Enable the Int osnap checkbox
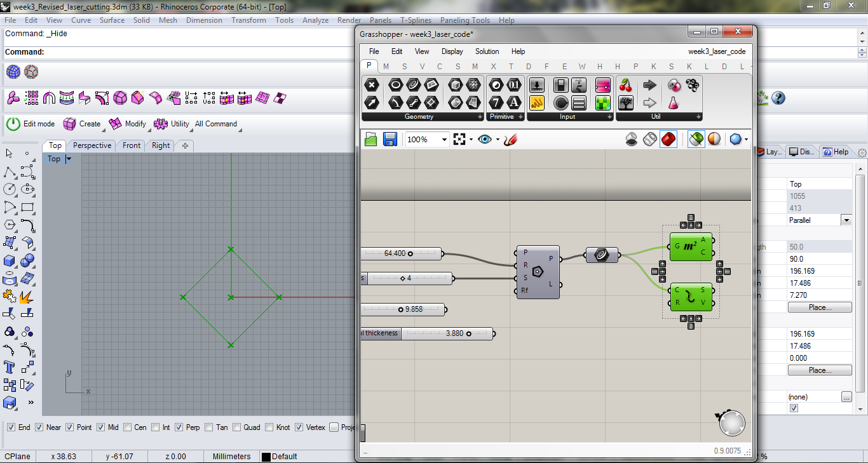This screenshot has width=868, height=463. click(x=155, y=427)
